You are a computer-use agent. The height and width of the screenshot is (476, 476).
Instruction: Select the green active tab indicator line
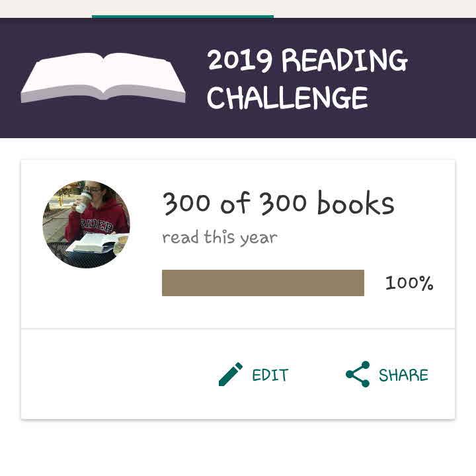point(182,16)
